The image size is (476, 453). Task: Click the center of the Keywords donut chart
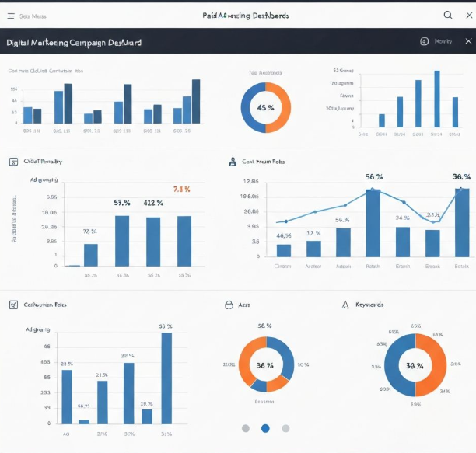click(x=415, y=365)
